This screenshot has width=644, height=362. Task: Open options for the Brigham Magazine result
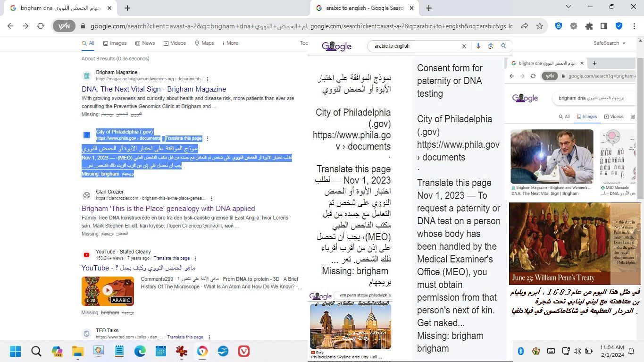[208, 79]
